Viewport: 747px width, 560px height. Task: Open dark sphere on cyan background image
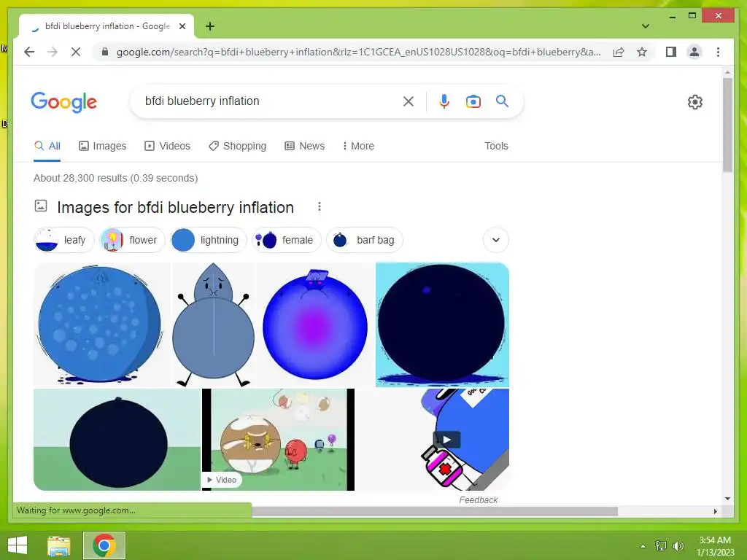[442, 324]
